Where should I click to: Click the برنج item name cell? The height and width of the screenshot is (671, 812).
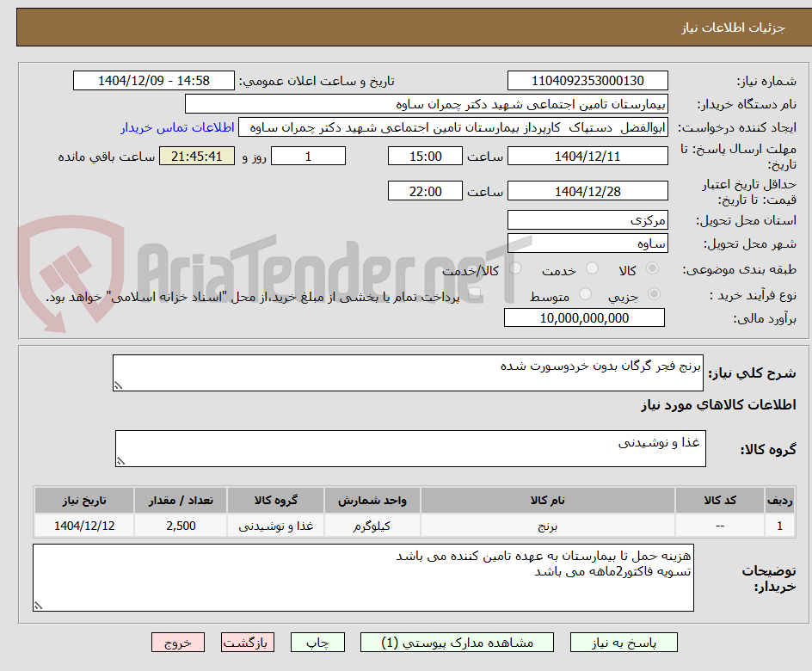tap(547, 526)
